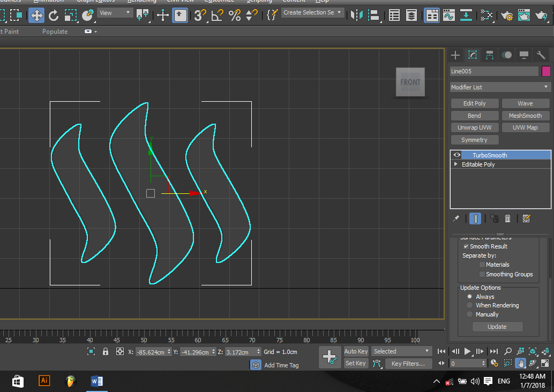Toggle the Selection Lock padlock

(x=106, y=351)
